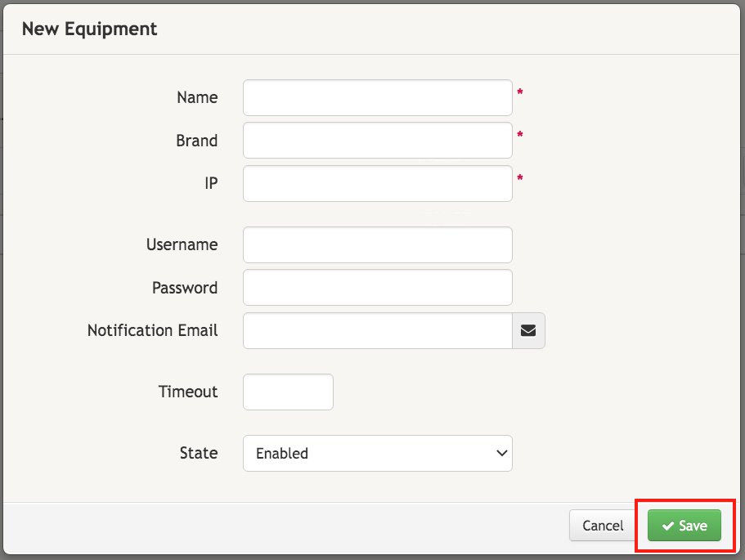Click inside the Timeout field
The width and height of the screenshot is (745, 560).
287,392
